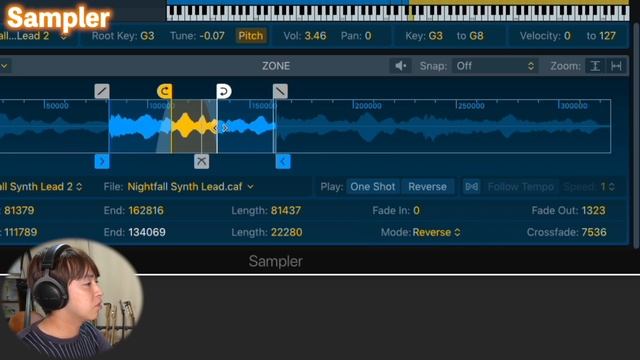
Task: Open the zone name Synth Lead 2 selector
Action: (41, 187)
